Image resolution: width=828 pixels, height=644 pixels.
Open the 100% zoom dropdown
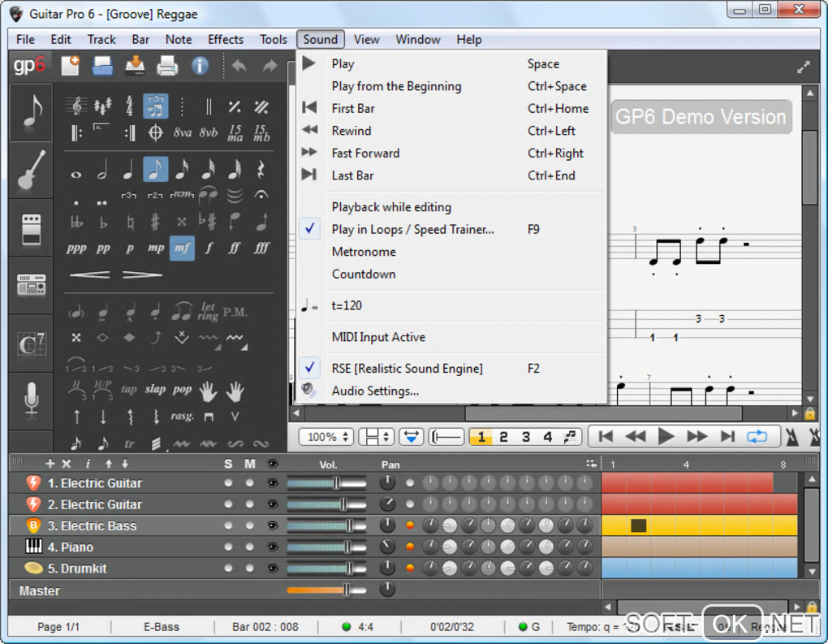[x=326, y=437]
